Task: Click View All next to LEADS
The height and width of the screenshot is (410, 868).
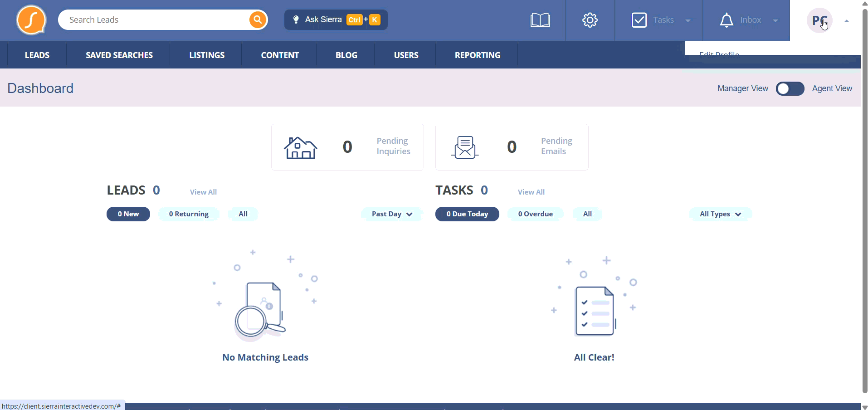Action: point(203,192)
